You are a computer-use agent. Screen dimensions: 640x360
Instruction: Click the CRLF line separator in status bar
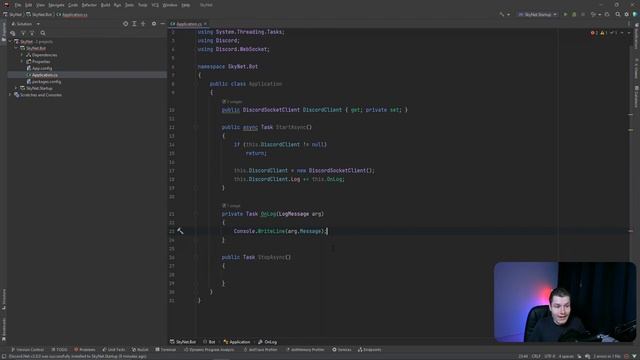(x=536, y=356)
